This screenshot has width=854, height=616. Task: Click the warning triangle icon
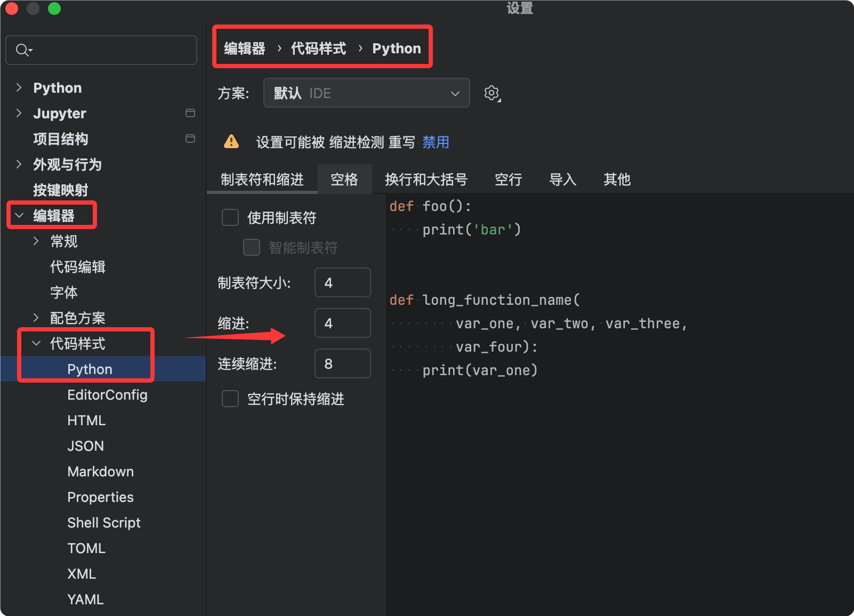[231, 142]
